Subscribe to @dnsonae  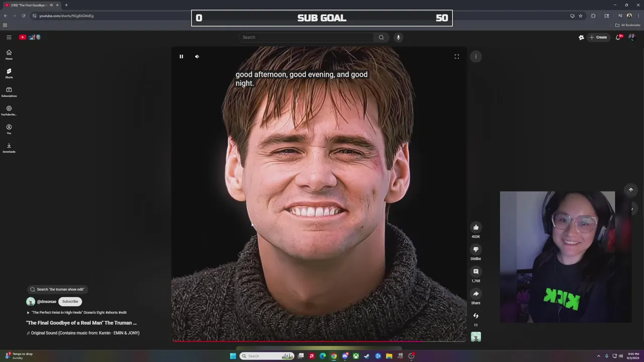70,302
